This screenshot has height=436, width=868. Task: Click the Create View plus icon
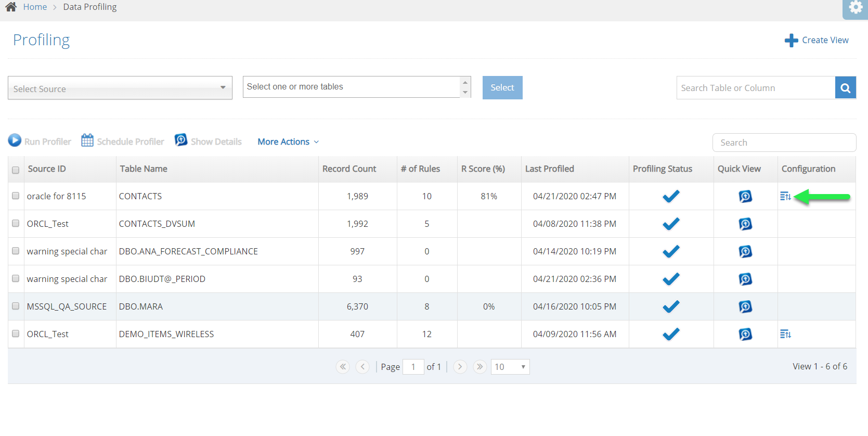[x=791, y=41]
